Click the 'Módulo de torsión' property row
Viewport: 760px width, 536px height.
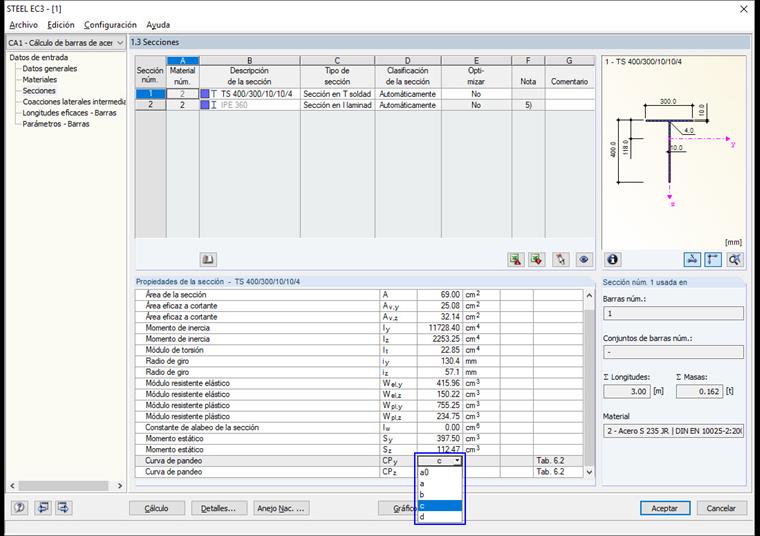click(359, 350)
